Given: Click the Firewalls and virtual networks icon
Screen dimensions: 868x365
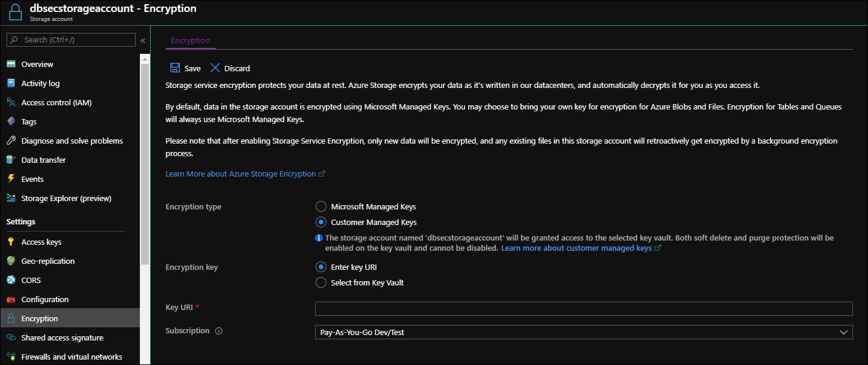Looking at the screenshot, I should [11, 357].
